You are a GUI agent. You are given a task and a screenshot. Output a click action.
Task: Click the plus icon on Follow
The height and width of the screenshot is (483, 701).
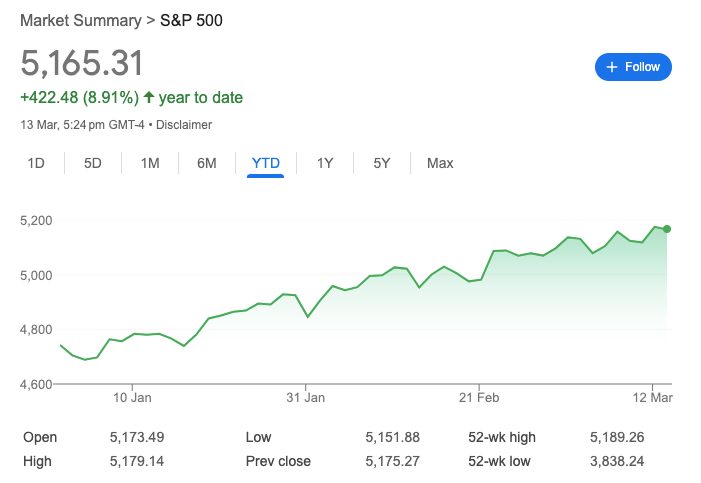tap(612, 67)
